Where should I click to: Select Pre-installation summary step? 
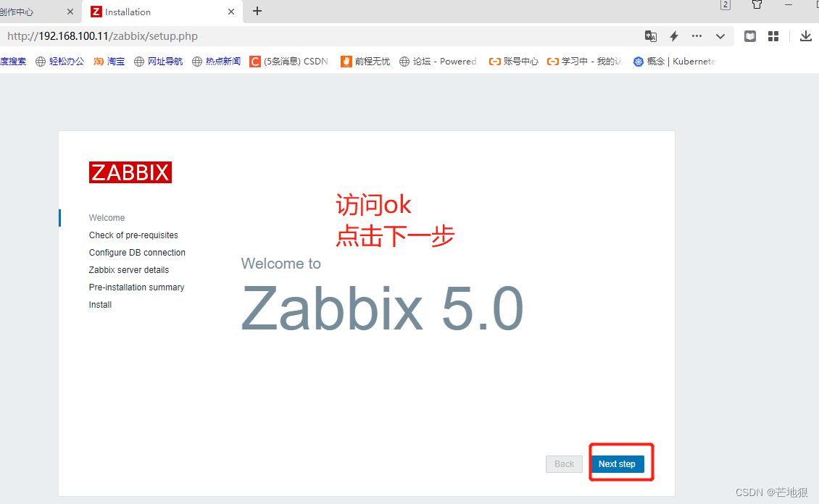click(136, 287)
